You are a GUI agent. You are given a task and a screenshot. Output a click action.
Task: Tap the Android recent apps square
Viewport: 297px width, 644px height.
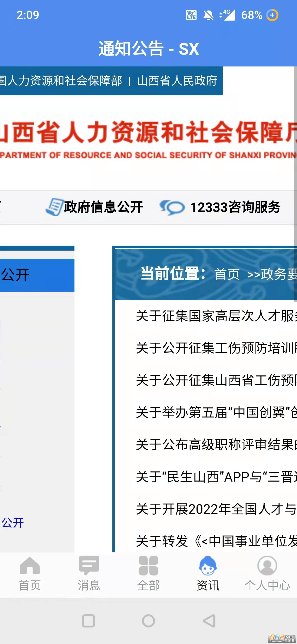click(88, 621)
